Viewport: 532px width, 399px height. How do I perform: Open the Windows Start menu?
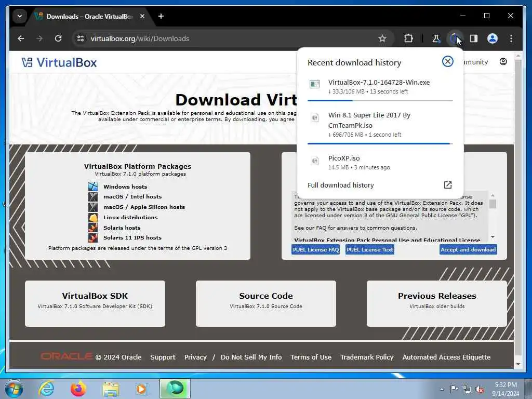14,389
